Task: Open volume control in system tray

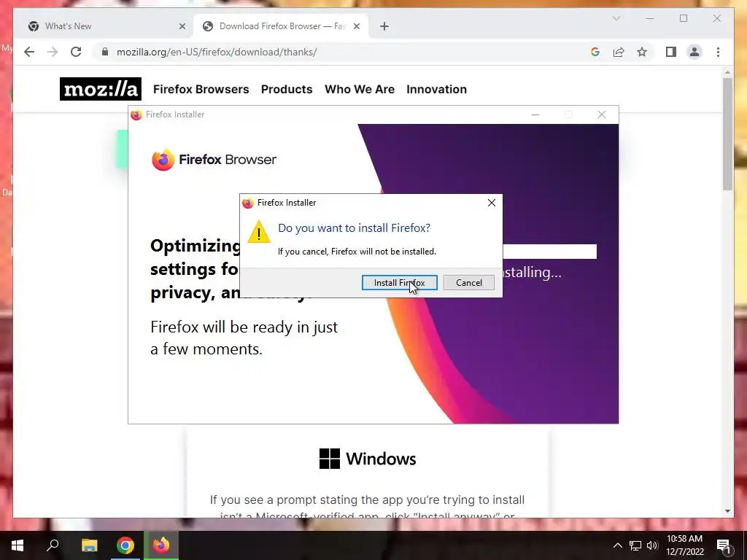Action: 651,545
